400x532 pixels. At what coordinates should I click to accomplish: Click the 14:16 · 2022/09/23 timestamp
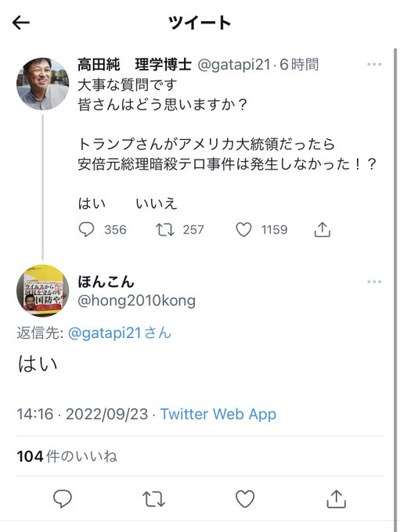pos(82,415)
